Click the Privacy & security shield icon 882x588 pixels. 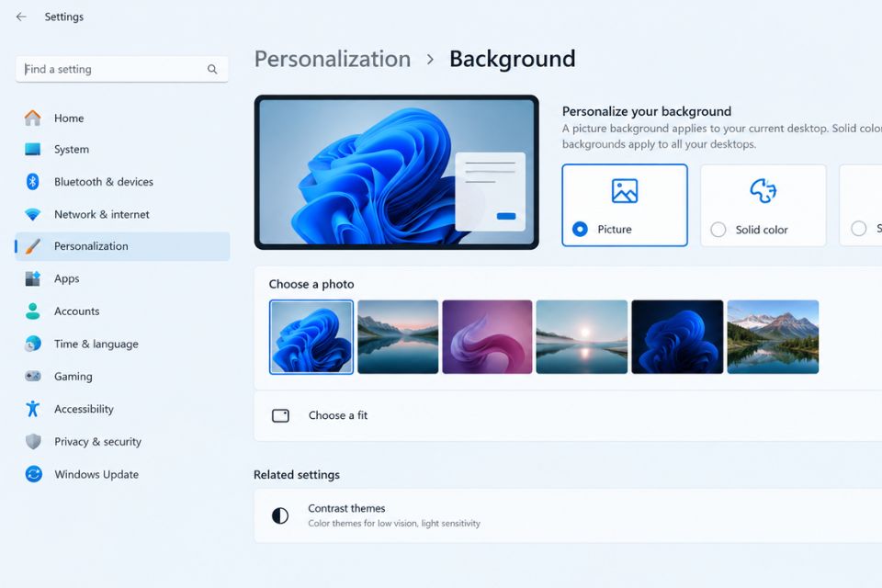point(33,441)
